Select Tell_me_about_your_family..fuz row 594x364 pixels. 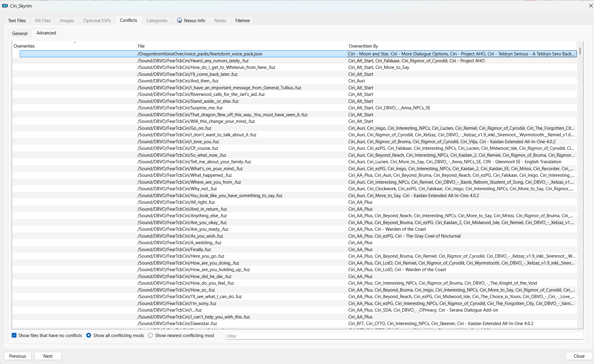[294, 162]
